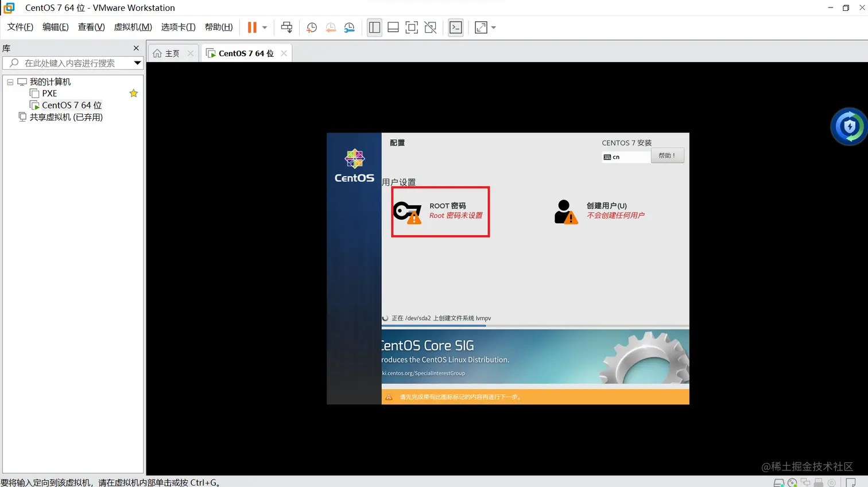
Task: Click the message log icon in status bar
Action: tap(851, 482)
